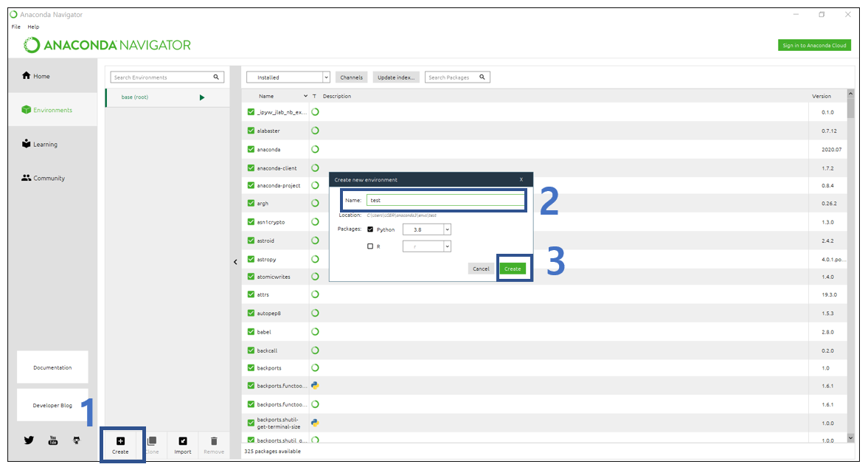This screenshot has height=467, width=868.
Task: Click the status circle icon for astropy
Action: 315,259
